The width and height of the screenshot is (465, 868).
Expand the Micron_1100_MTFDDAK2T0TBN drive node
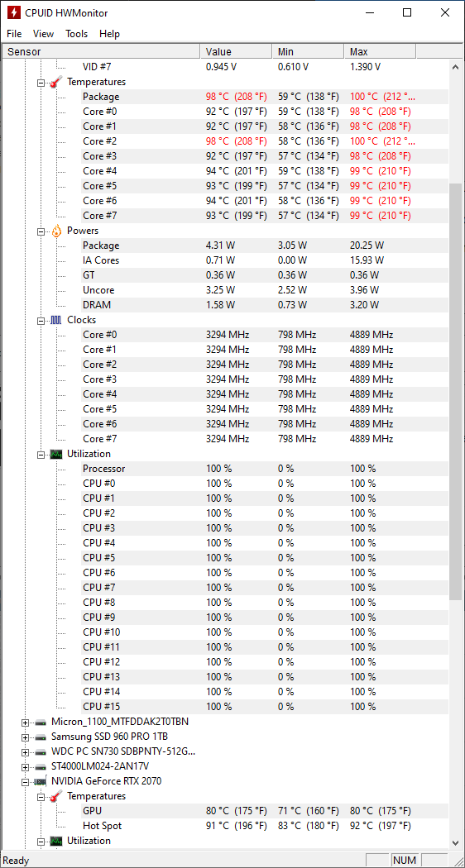coord(25,723)
